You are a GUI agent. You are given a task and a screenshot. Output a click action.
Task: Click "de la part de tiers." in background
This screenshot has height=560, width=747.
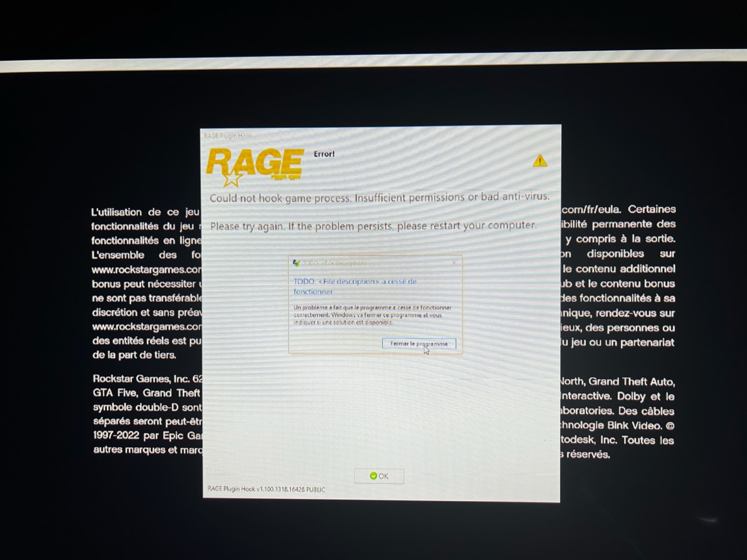[134, 355]
